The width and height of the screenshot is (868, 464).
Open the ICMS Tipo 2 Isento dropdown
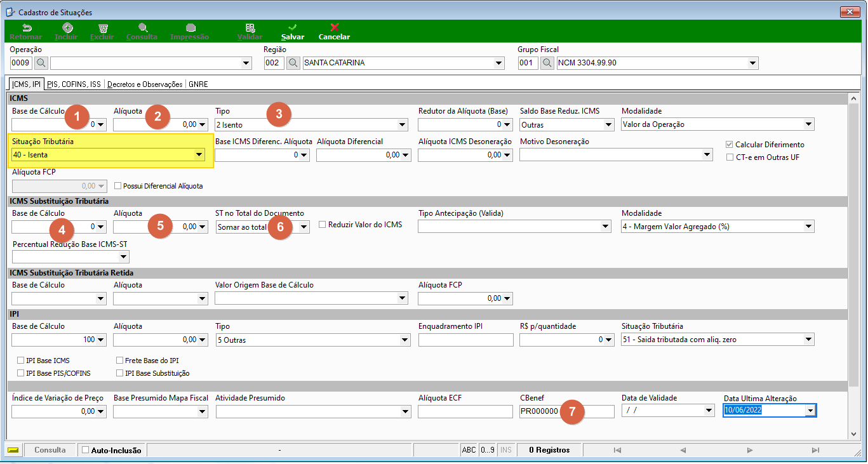click(x=403, y=124)
